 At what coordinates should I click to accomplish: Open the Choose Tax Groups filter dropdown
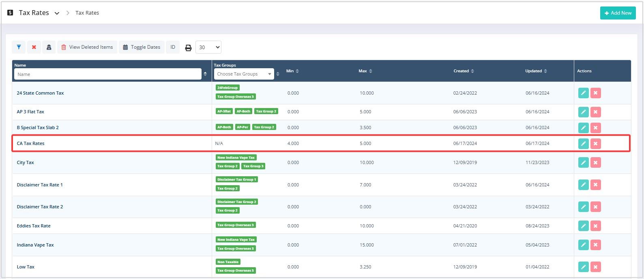244,74
